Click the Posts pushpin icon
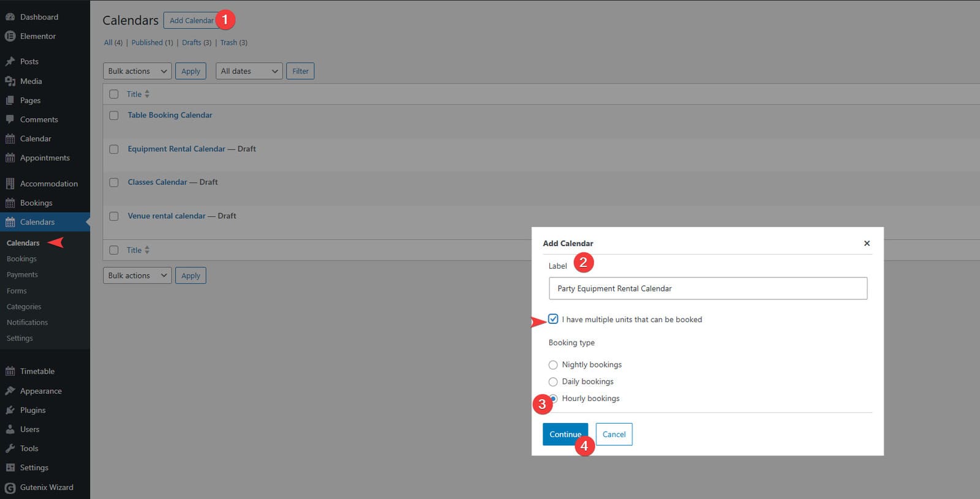980x499 pixels. pyautogui.click(x=10, y=61)
